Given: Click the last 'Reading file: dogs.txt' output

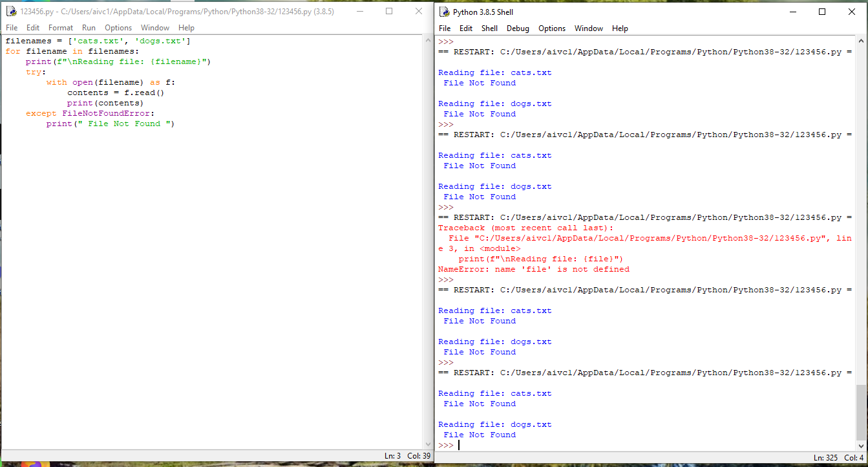Looking at the screenshot, I should click(495, 424).
